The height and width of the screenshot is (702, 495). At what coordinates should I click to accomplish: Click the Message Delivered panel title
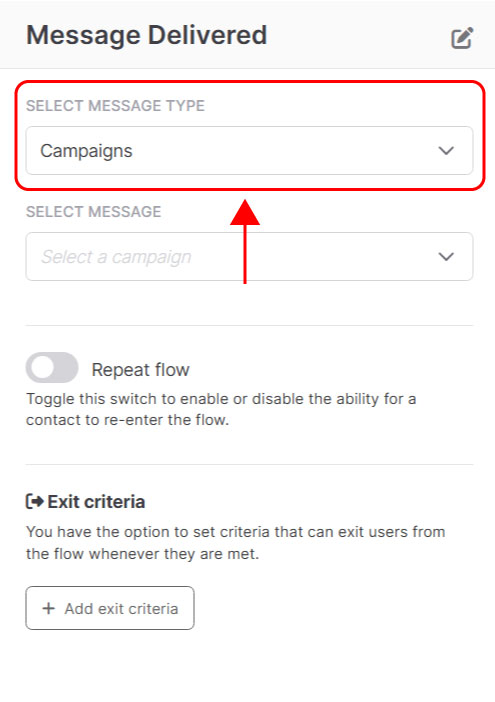147,35
